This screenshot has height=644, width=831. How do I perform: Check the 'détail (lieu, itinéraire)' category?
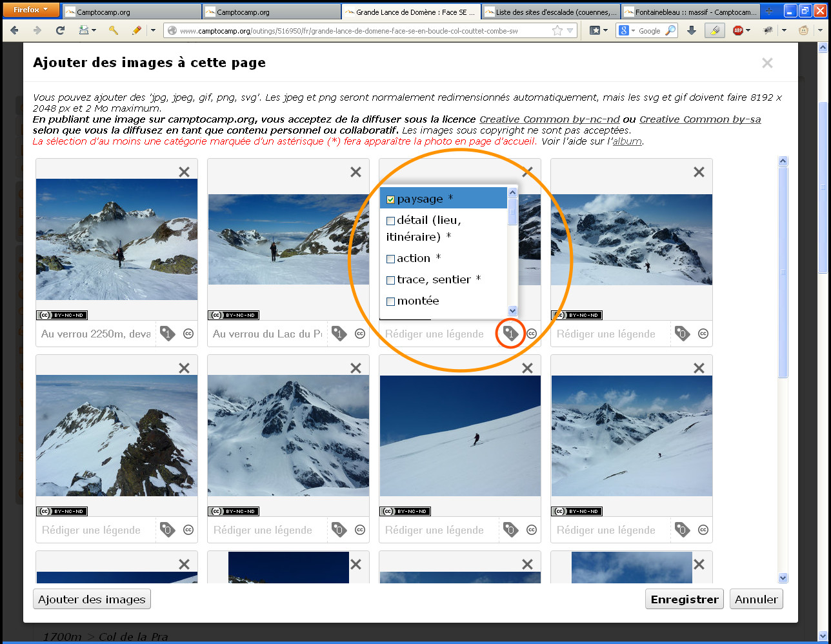[390, 221]
